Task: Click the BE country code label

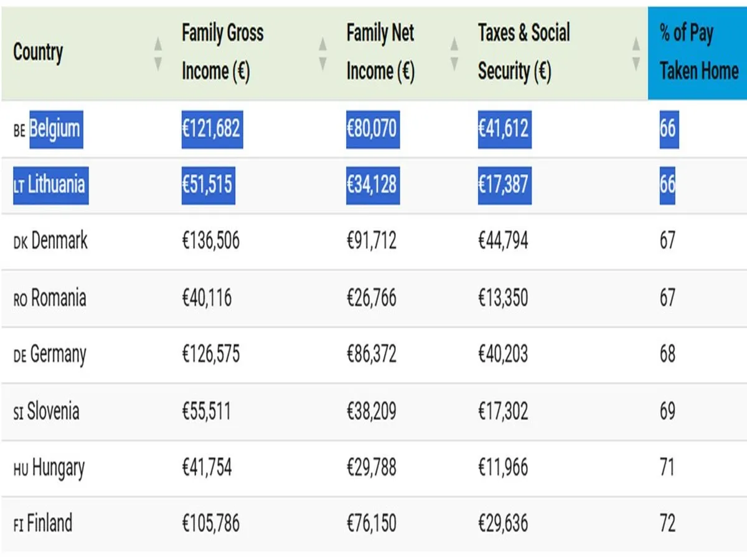Action: 19,131
